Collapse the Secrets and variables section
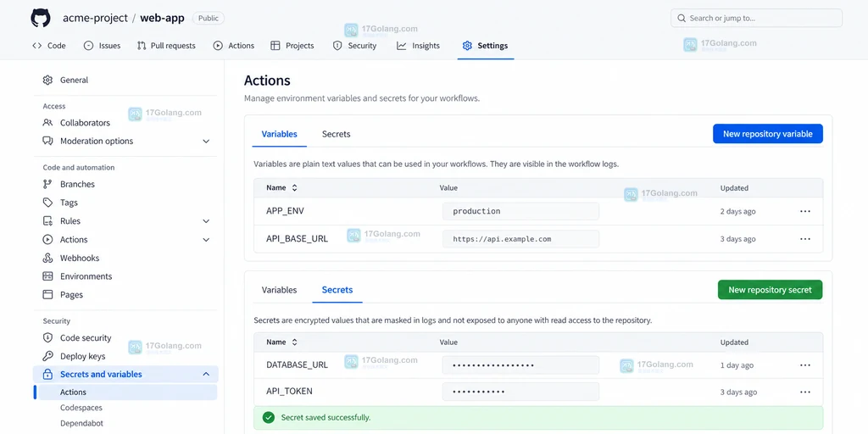Image resolution: width=868 pixels, height=434 pixels. 206,374
